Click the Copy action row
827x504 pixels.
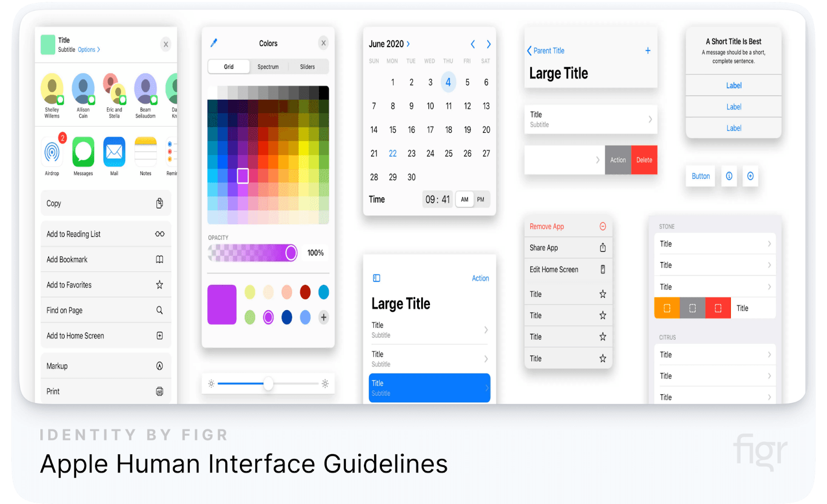(x=106, y=203)
